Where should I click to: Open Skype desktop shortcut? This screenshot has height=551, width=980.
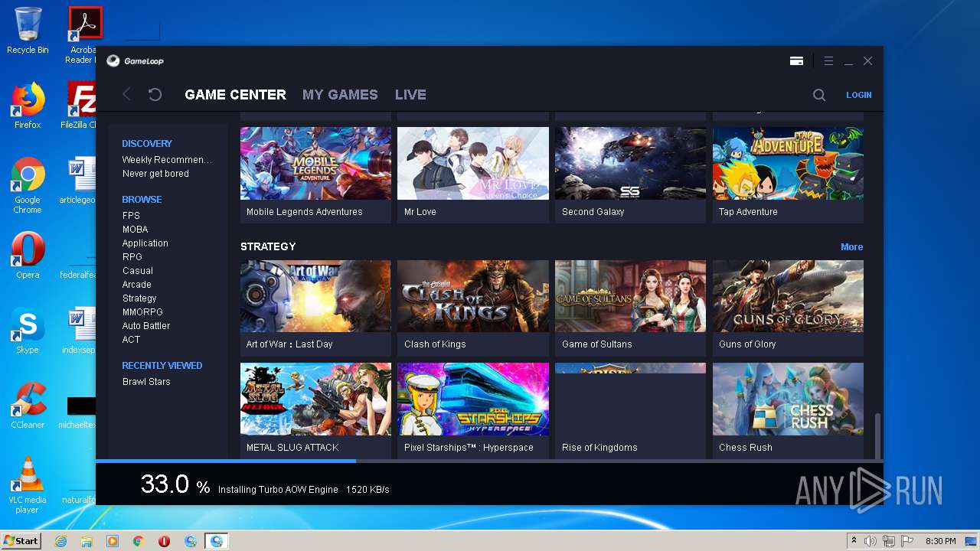(x=28, y=331)
